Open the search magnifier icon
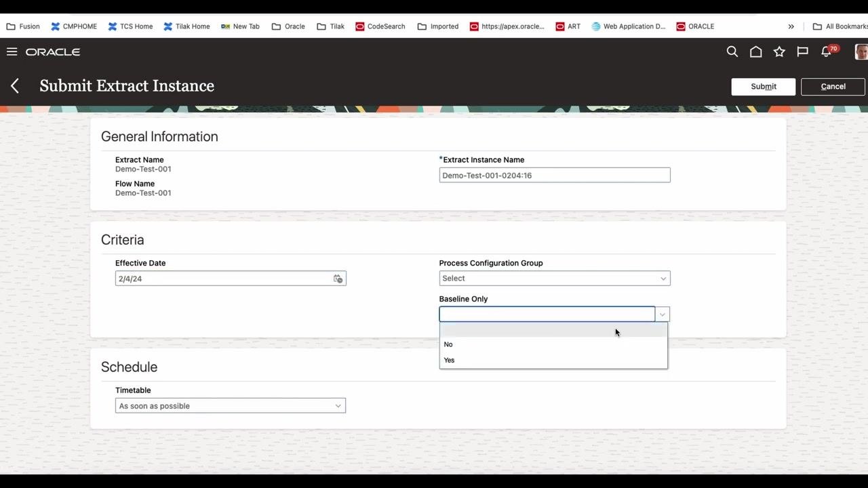The width and height of the screenshot is (868, 488). point(732,52)
